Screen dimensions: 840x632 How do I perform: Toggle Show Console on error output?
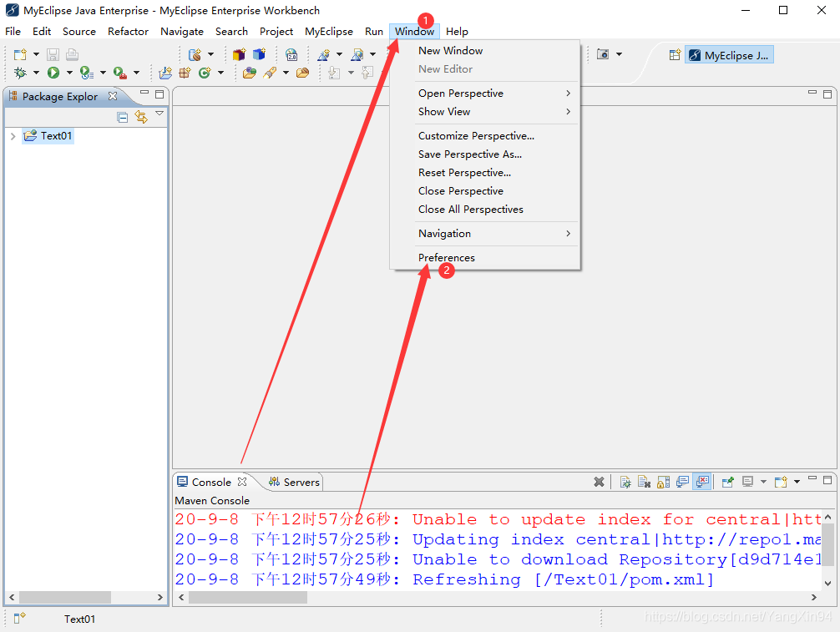[x=702, y=482]
